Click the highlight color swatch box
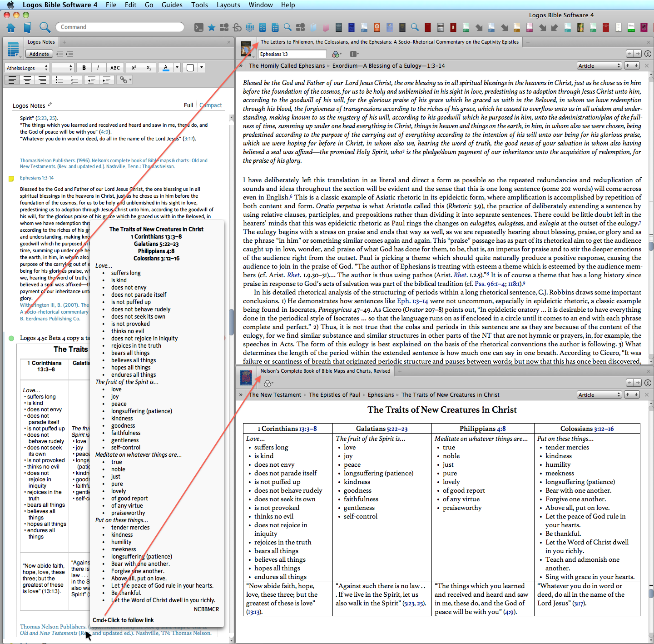654x644 pixels. point(190,68)
